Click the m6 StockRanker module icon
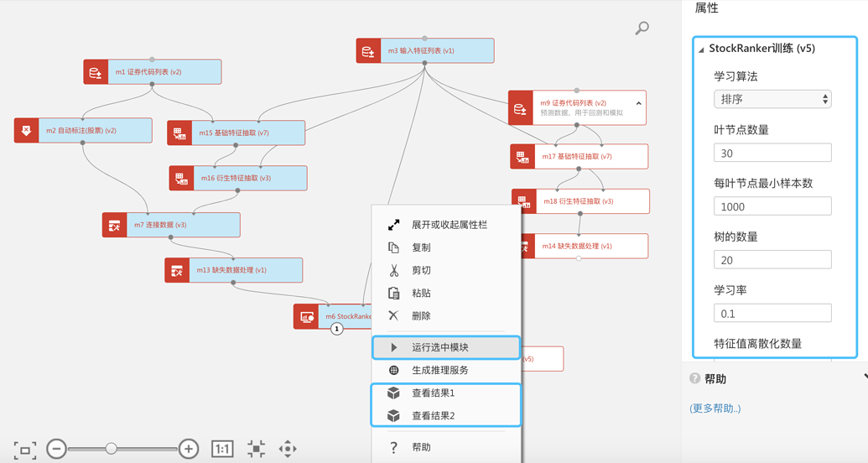The image size is (868, 463). 306,317
